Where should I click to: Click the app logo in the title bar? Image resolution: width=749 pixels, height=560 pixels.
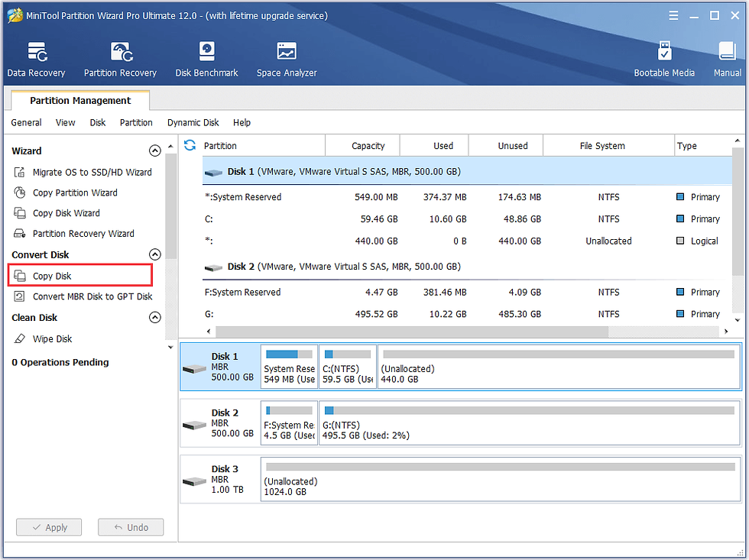tap(15, 15)
